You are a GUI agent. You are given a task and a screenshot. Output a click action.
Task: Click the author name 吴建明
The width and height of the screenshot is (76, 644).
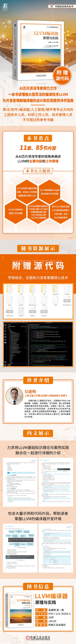pyautogui.click(x=30, y=391)
